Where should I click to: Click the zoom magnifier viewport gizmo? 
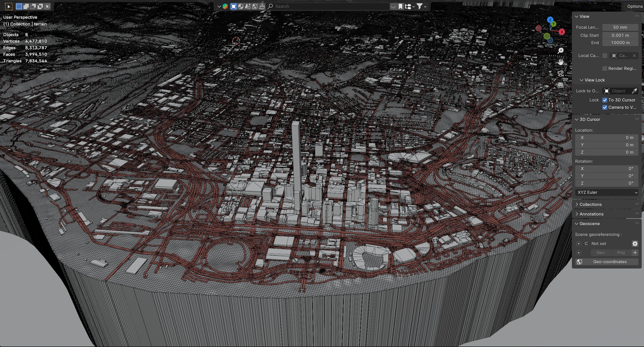(x=561, y=51)
